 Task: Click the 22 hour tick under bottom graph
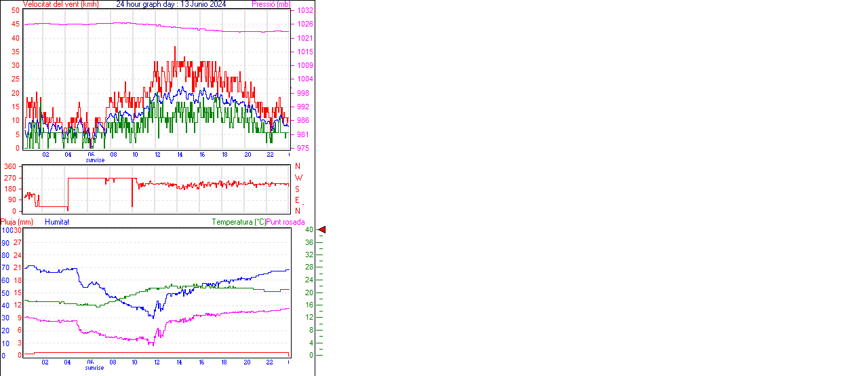pyautogui.click(x=270, y=362)
